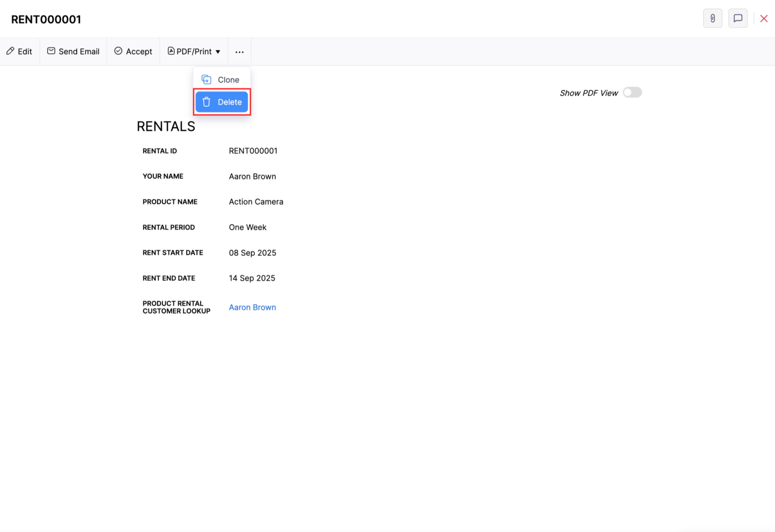Click the RENT000001 record title
Viewport: 775px width, 532px height.
46,19
